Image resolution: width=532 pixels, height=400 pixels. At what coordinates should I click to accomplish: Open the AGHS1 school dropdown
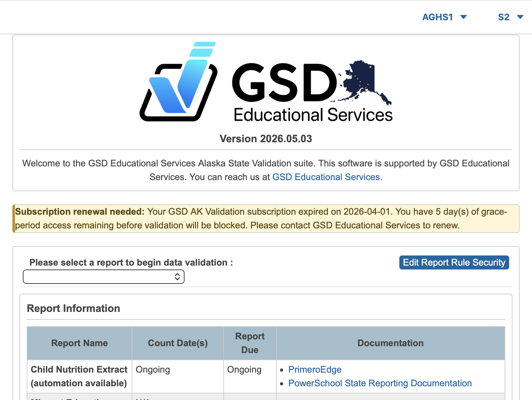[x=444, y=17]
